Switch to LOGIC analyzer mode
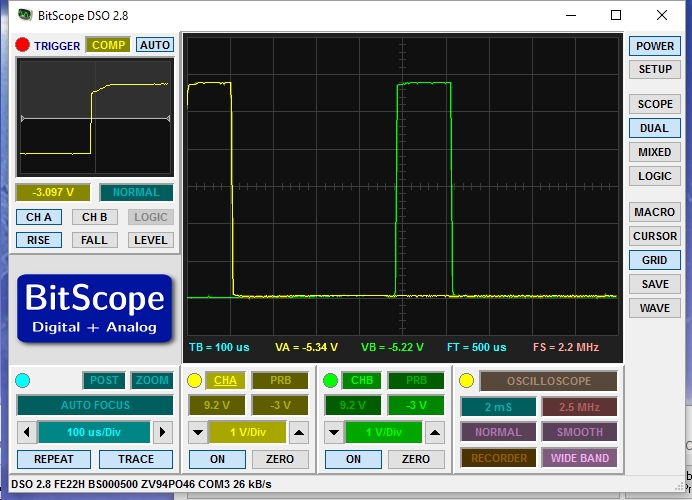The image size is (692, 500). [654, 176]
